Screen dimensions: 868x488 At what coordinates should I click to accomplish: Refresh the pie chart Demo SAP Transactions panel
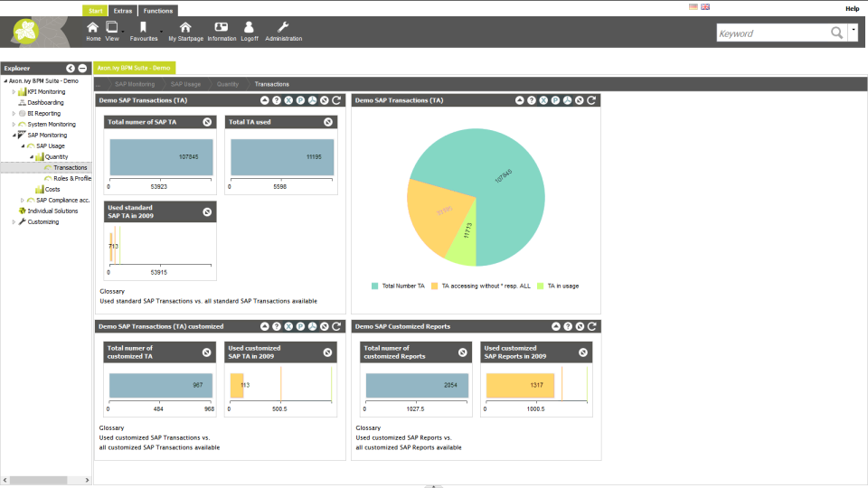[x=591, y=100]
